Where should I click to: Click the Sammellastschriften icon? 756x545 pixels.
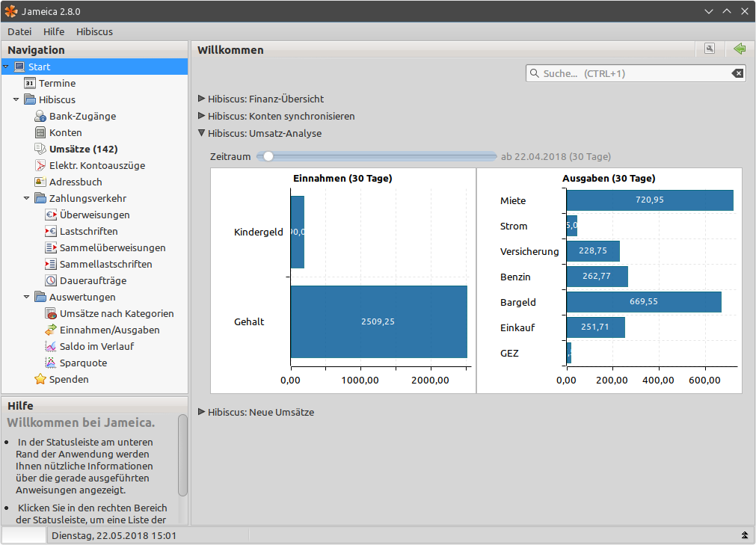point(51,264)
